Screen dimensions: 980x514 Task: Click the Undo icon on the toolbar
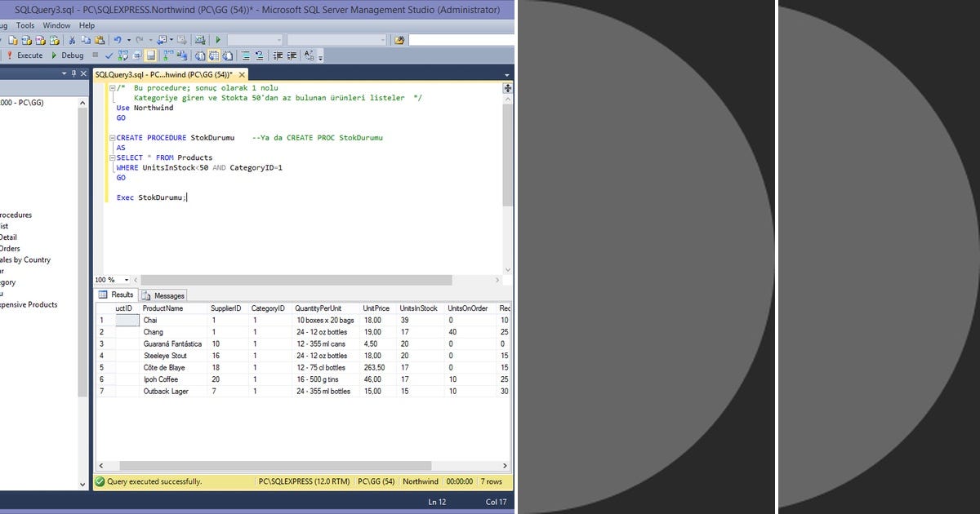(118, 39)
